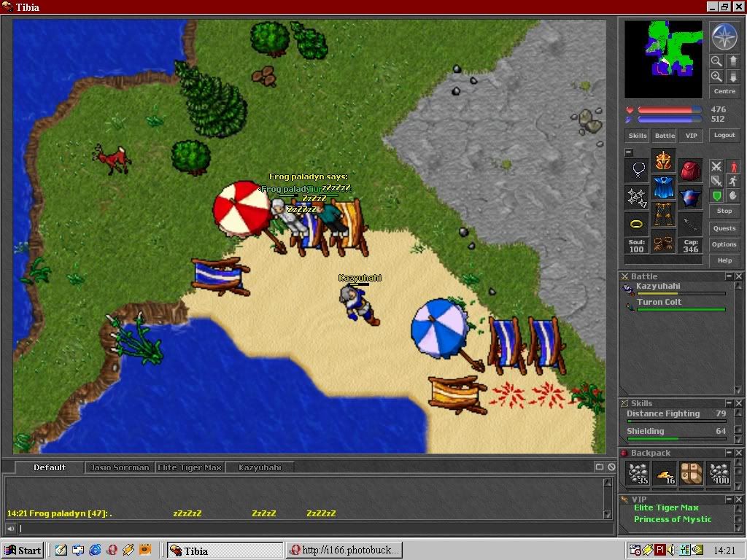Minimize the Battle panel
This screenshot has height=560, width=747.
729,276
